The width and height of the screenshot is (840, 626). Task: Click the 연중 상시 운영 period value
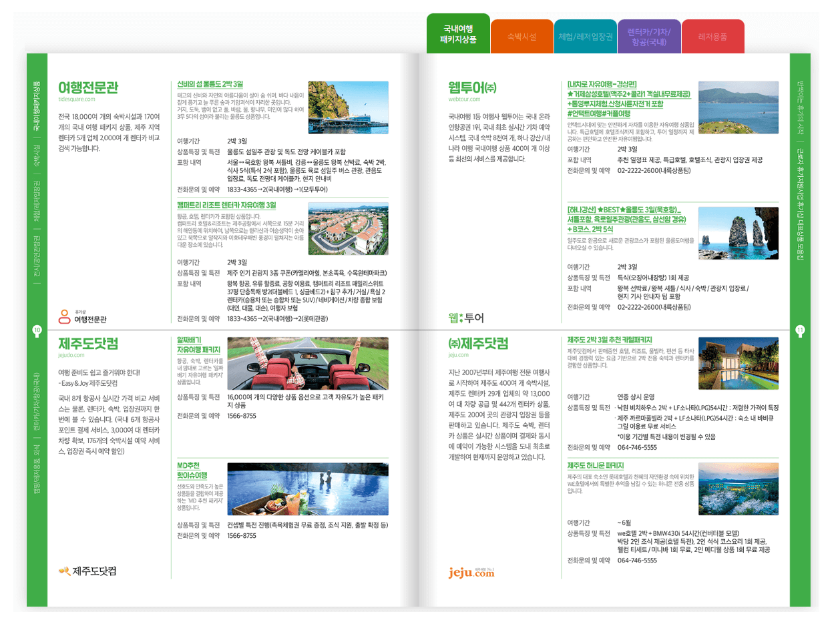[636, 396]
